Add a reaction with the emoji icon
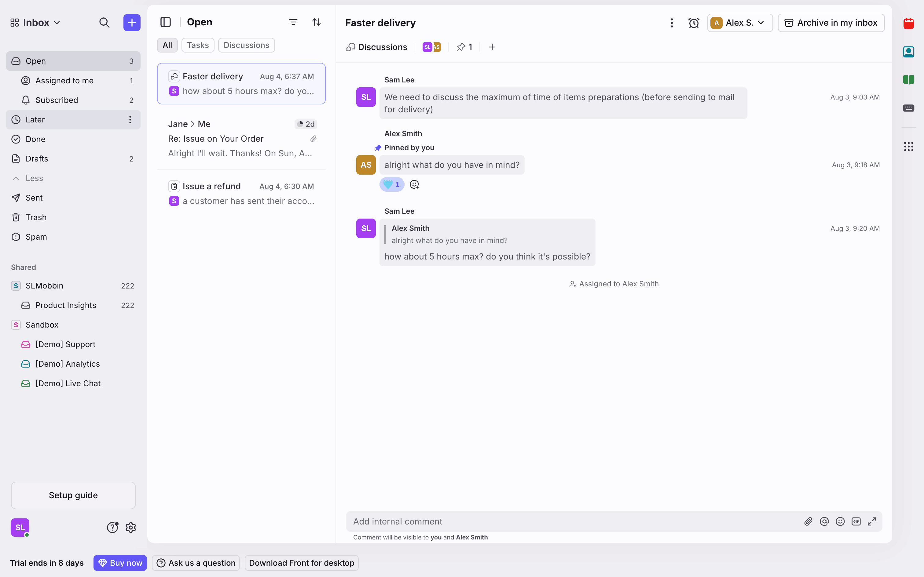 [x=414, y=185]
